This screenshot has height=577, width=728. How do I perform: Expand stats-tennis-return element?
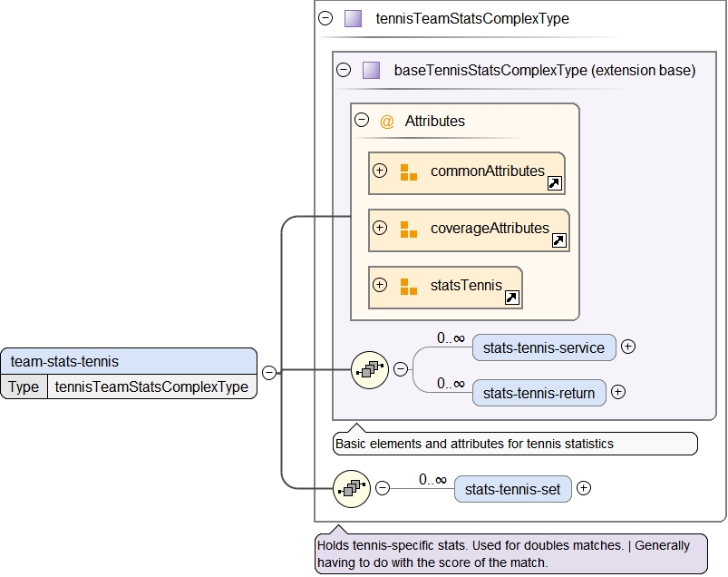(x=617, y=392)
